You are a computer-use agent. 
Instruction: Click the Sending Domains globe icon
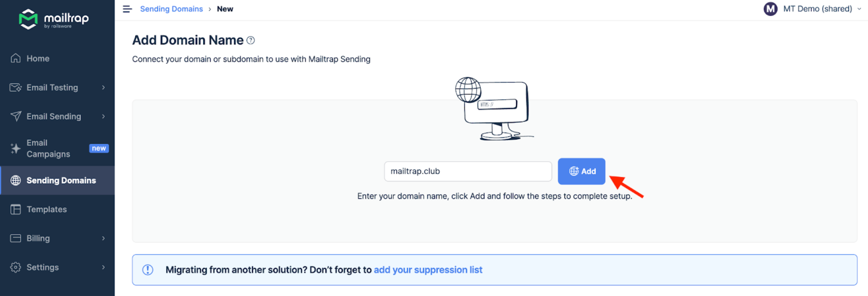[x=16, y=180]
